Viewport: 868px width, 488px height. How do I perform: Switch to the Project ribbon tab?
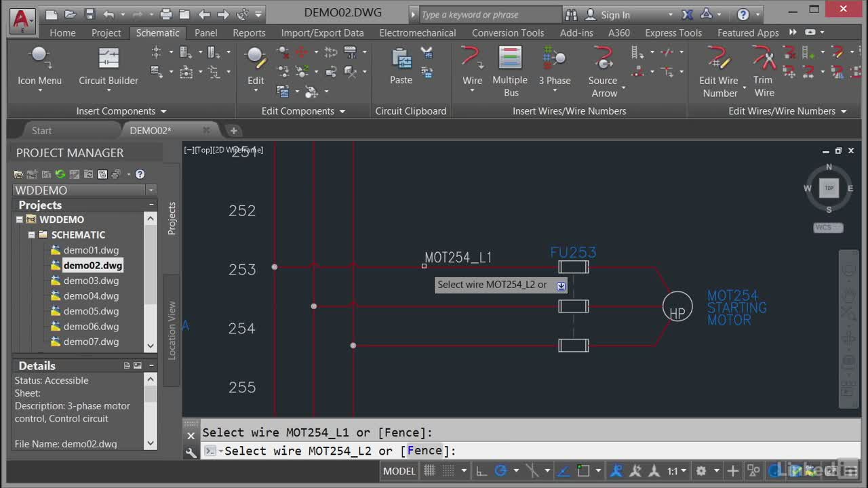pos(106,33)
